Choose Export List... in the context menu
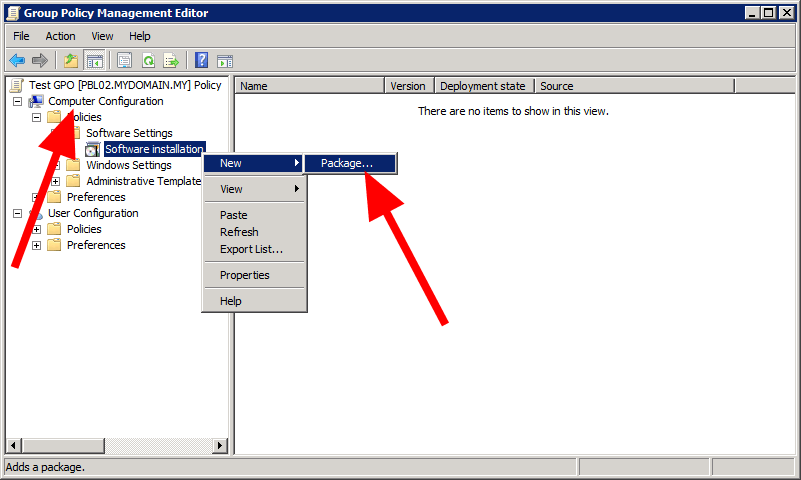801x480 pixels. tap(251, 249)
